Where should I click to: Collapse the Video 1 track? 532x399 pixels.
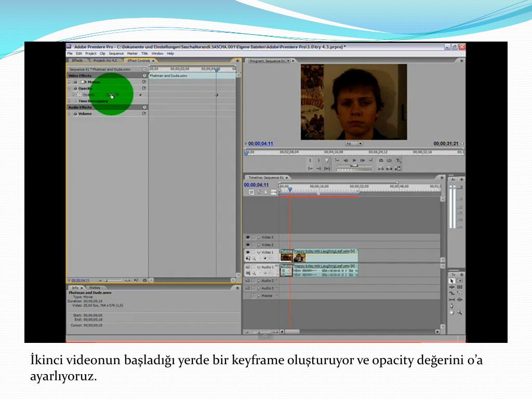[x=259, y=252]
